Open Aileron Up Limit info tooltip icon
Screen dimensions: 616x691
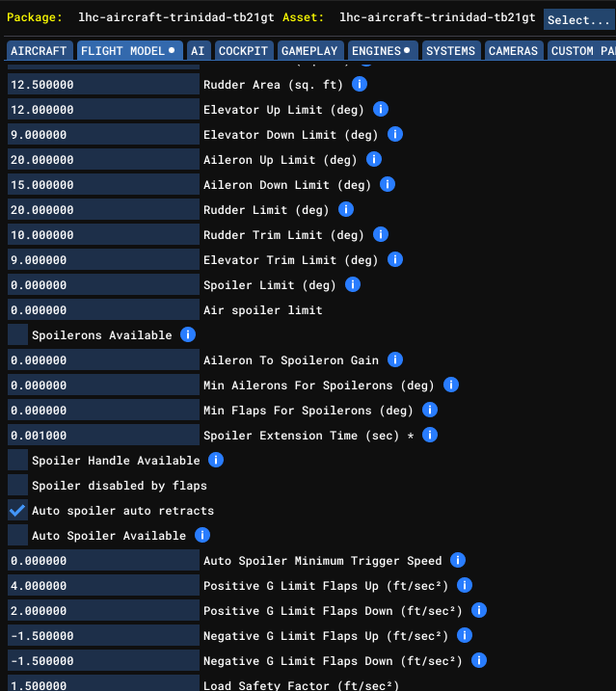point(374,159)
